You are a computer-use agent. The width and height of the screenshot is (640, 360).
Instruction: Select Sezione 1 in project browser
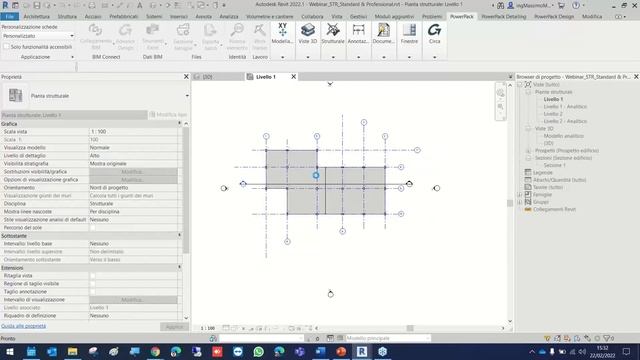pyautogui.click(x=554, y=165)
